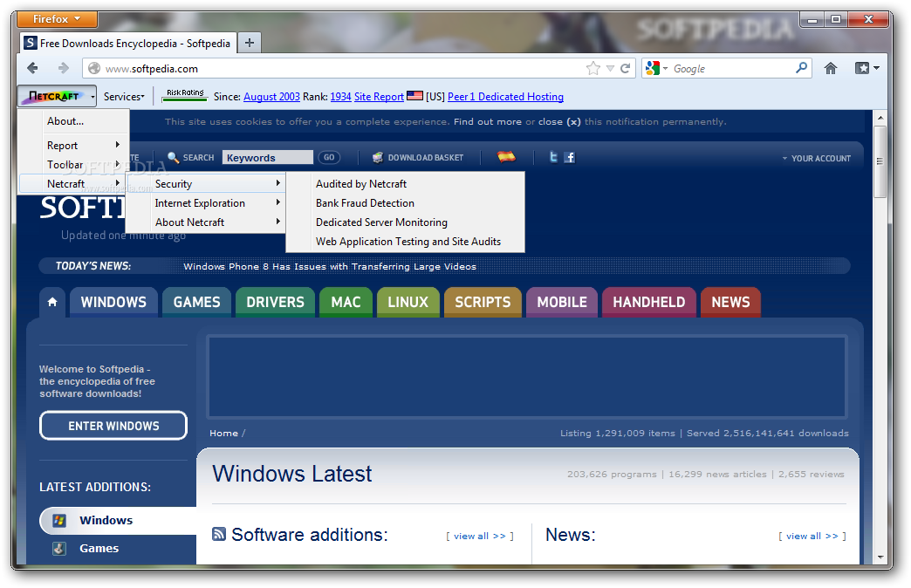Screen dimensions: 911x588
Task: Click the Google search input box
Action: tap(732, 69)
